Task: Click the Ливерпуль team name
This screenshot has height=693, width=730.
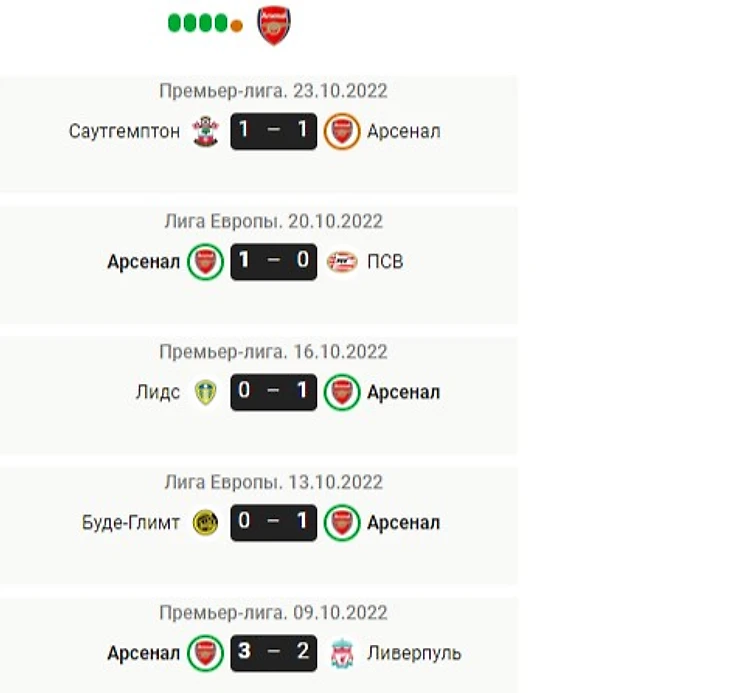Action: (x=414, y=653)
